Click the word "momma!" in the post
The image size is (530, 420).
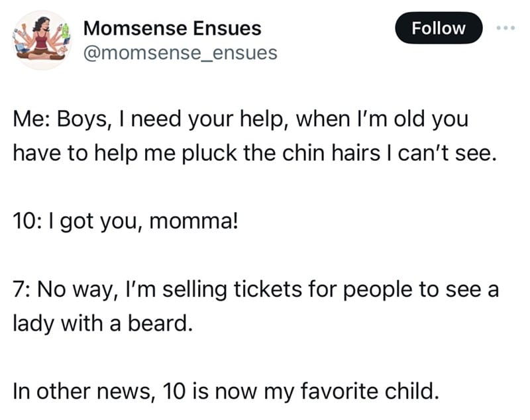(193, 222)
